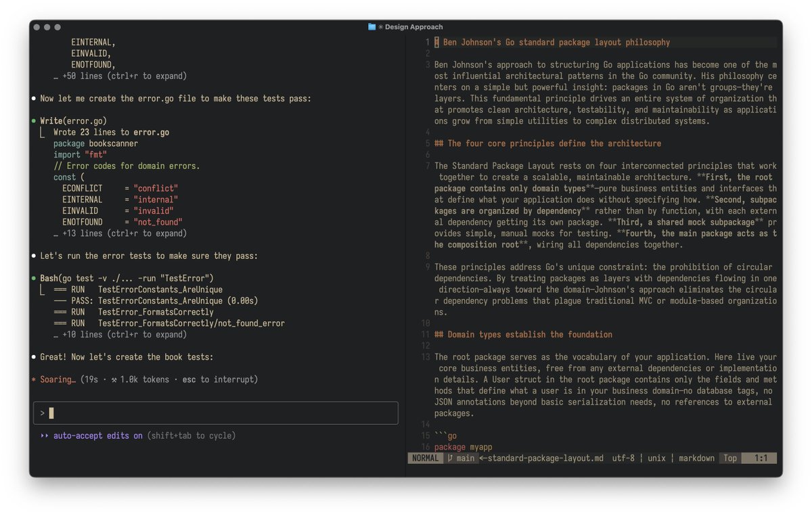812x516 pixels.
Task: Focus the Claude prompt input box
Action: (x=216, y=413)
